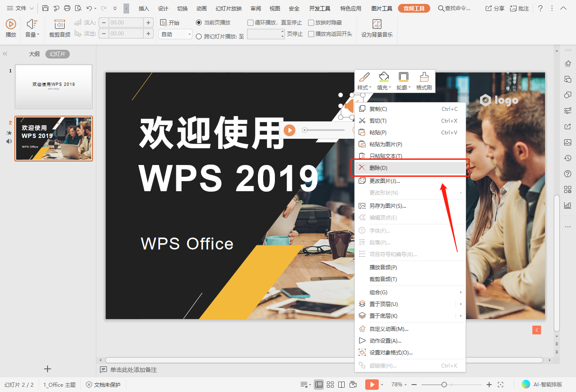
Task: Open the zoom percentage 78% dropdown
Action: [x=399, y=385]
